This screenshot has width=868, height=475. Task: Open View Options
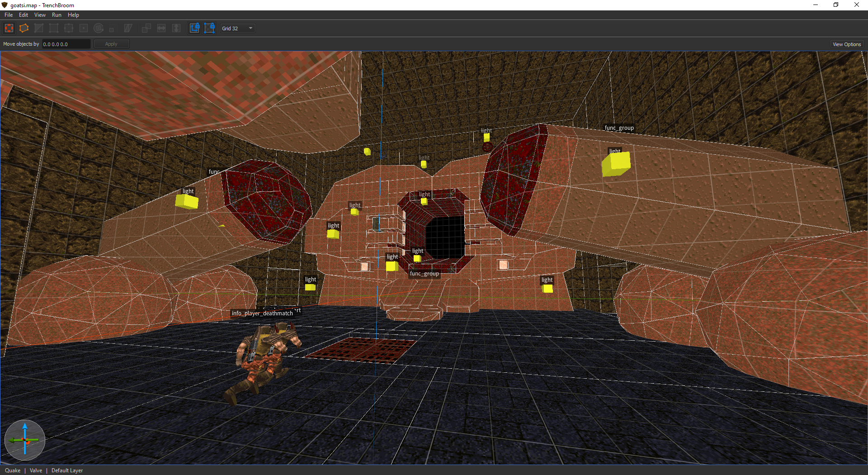tap(847, 44)
